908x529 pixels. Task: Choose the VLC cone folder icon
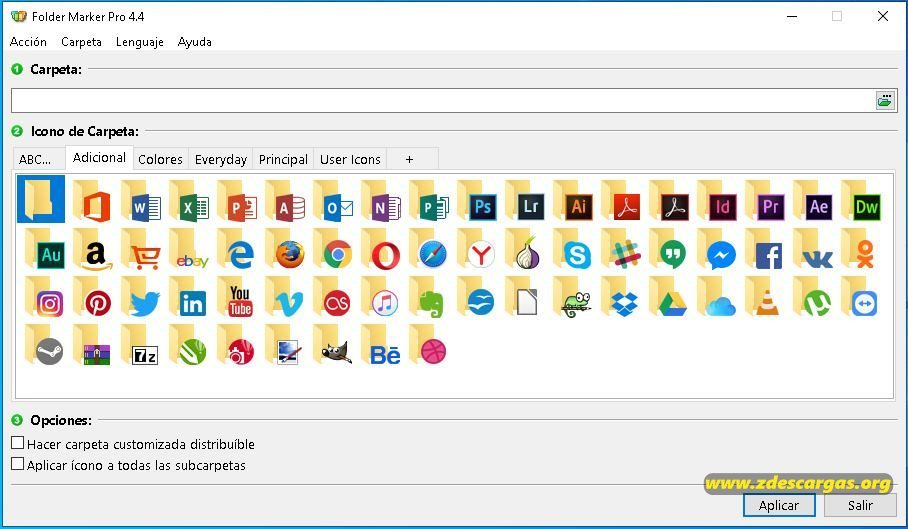[762, 296]
